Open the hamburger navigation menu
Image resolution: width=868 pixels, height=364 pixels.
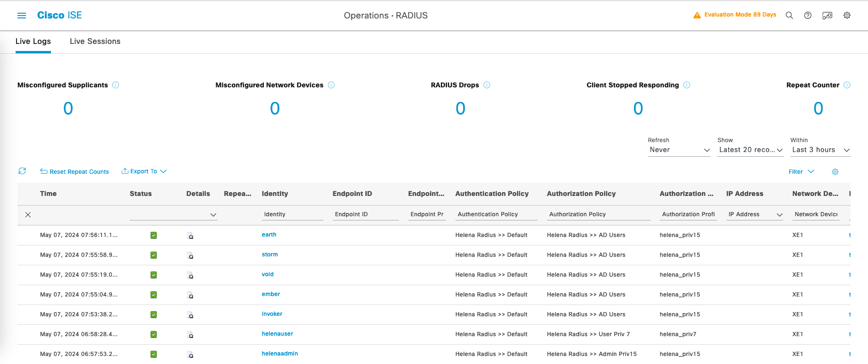click(22, 16)
